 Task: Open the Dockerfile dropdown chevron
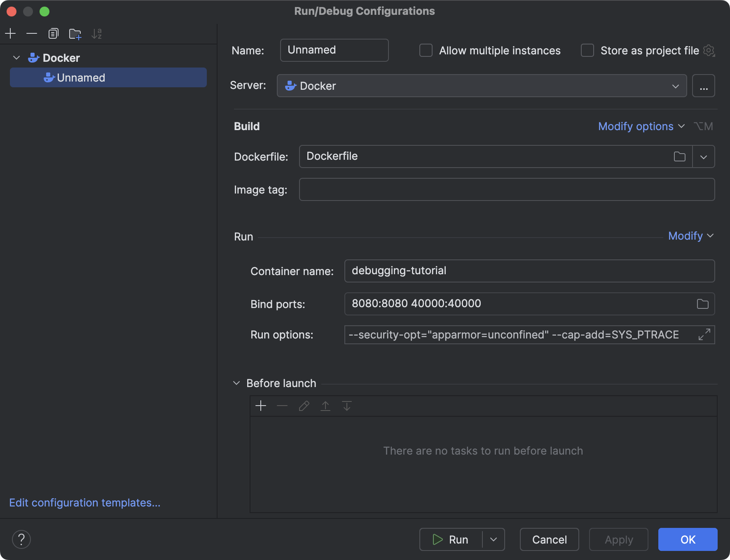[x=704, y=156]
